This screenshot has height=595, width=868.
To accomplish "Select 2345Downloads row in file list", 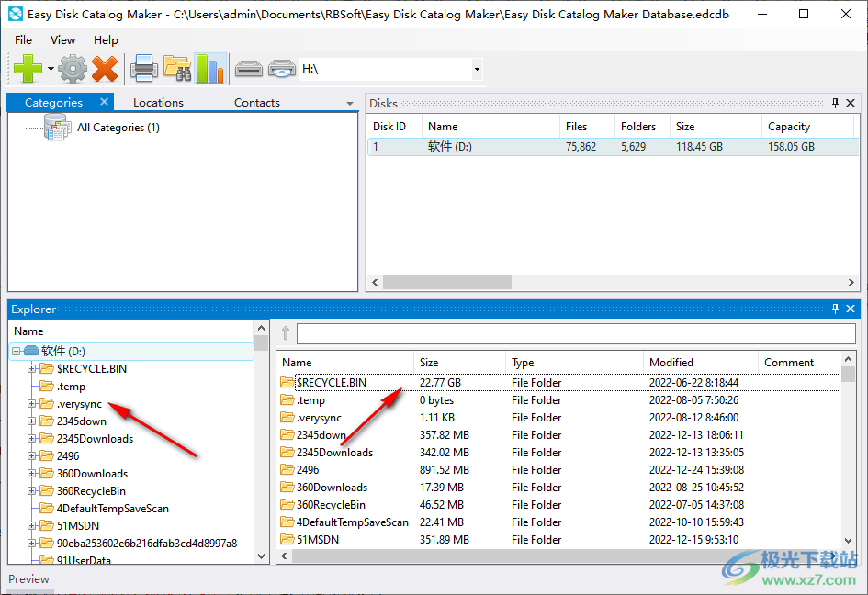I will tap(559, 452).
